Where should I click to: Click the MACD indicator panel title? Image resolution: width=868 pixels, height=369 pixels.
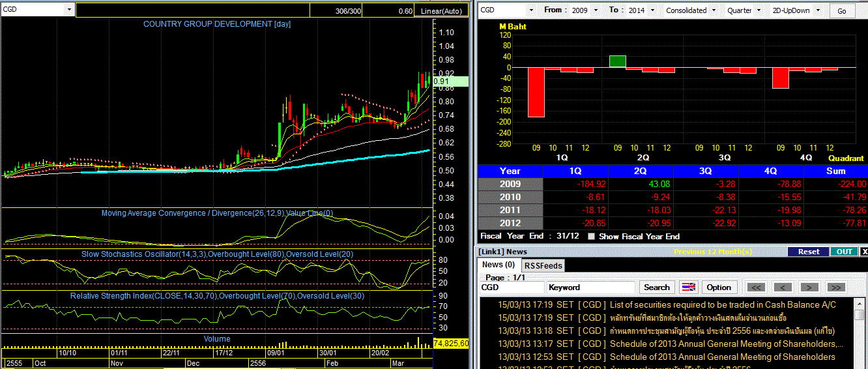coord(217,213)
